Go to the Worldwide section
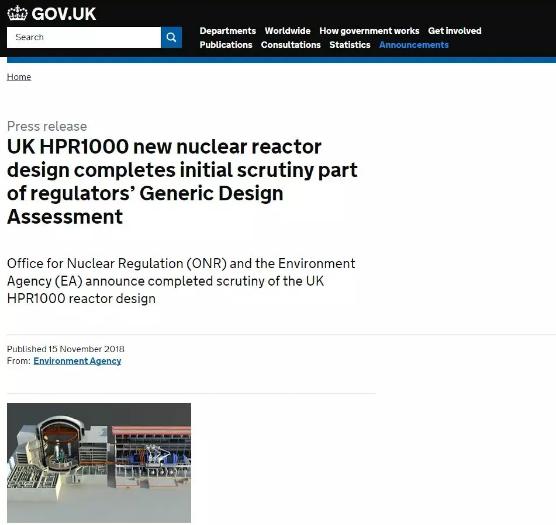The width and height of the screenshot is (556, 525). point(288,31)
